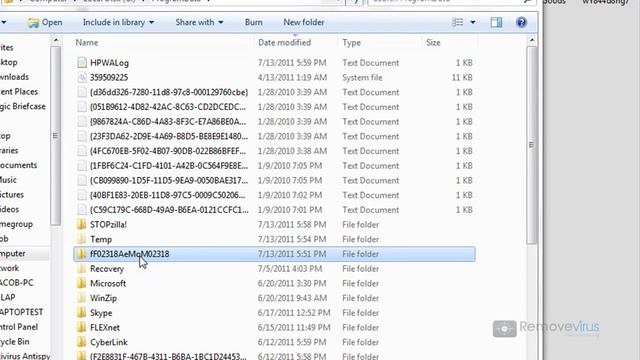Select the FLEXnet folder icon
The height and width of the screenshot is (360, 640).
point(82,327)
